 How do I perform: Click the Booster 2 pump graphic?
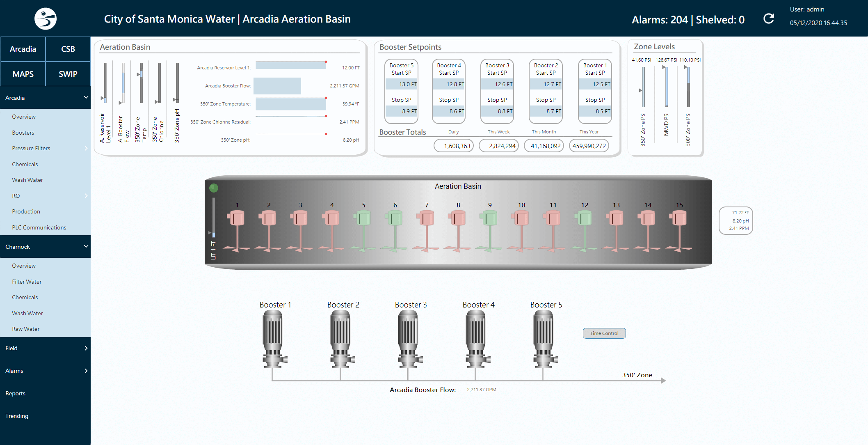(342, 339)
